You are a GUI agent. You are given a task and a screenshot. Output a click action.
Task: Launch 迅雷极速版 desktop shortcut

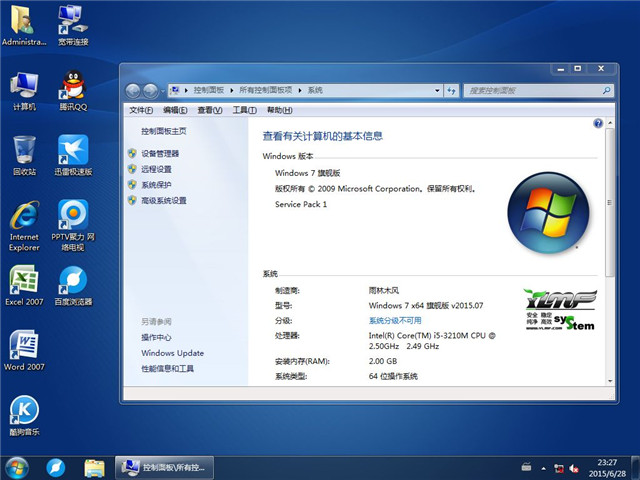(x=73, y=156)
